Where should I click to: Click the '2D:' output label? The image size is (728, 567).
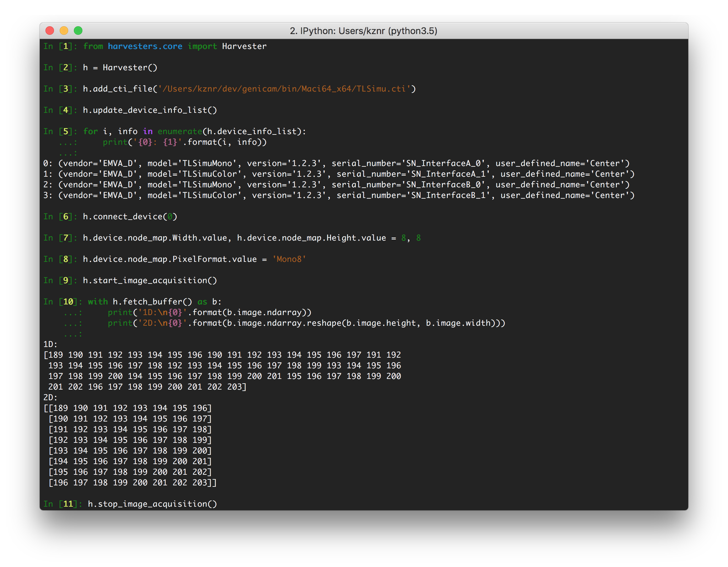[x=50, y=397]
